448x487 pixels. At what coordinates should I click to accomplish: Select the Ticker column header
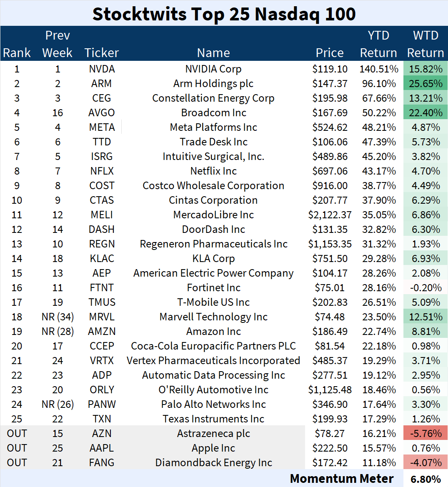coord(102,53)
